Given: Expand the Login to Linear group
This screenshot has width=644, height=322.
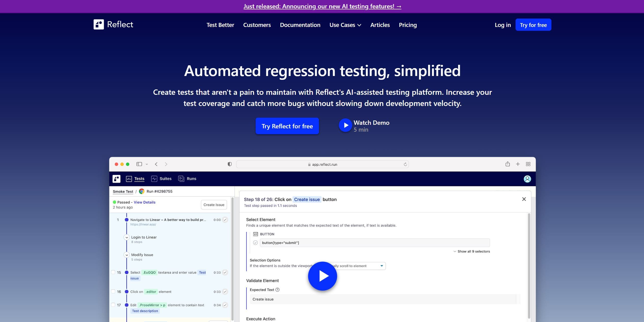Looking at the screenshot, I should [127, 237].
